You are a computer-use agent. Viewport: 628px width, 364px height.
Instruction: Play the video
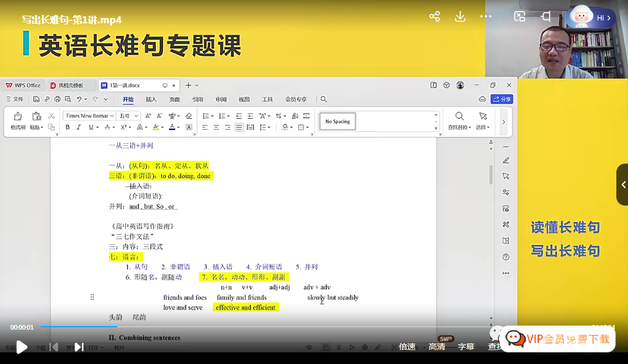tap(22, 347)
